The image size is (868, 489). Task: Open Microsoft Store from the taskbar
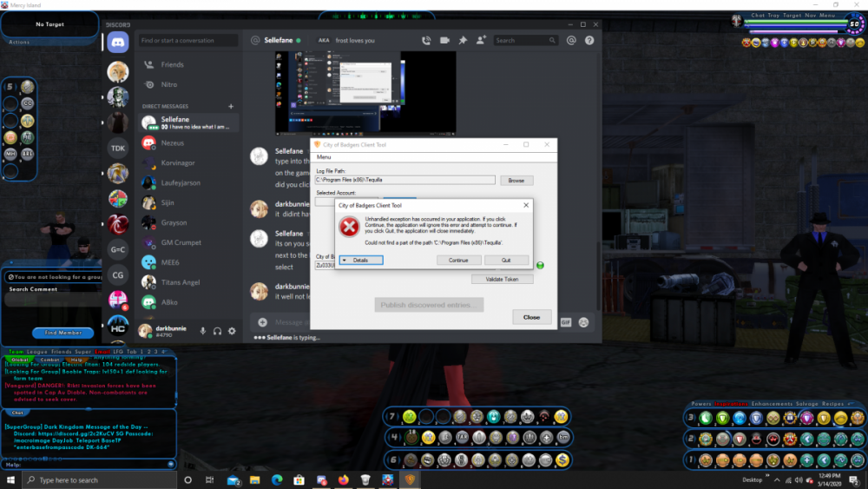[x=299, y=480]
